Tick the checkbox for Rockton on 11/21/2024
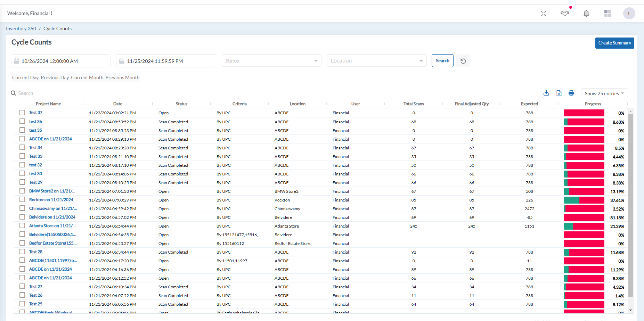 [22, 199]
